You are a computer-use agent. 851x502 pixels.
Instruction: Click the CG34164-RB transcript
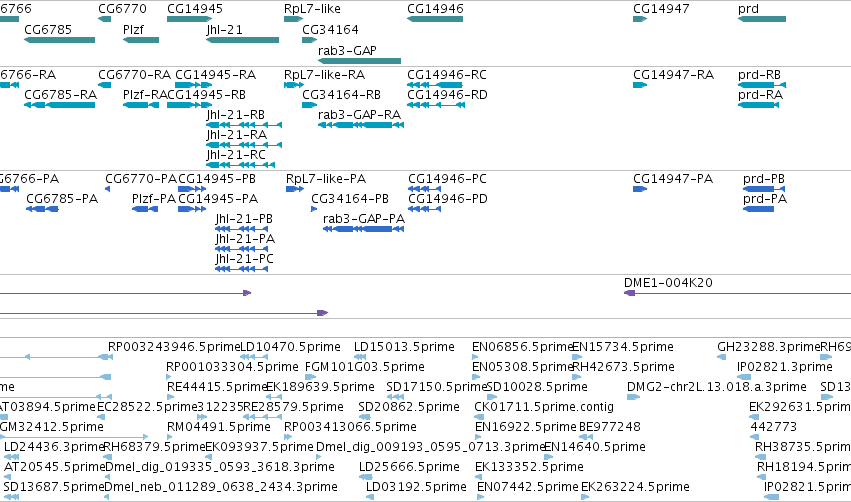tap(309, 105)
